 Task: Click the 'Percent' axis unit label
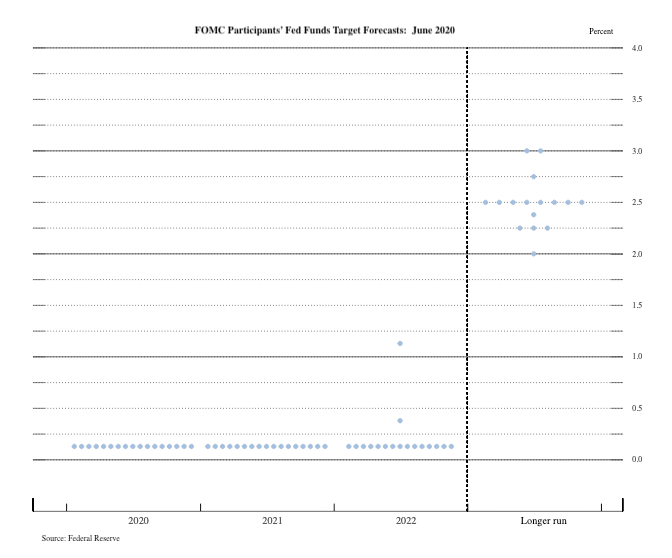tap(601, 32)
